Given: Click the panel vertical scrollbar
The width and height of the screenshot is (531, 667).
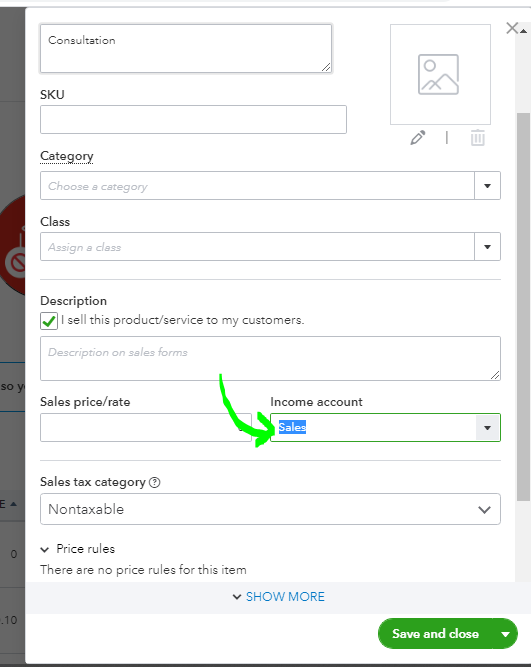Looking at the screenshot, I should [x=523, y=306].
